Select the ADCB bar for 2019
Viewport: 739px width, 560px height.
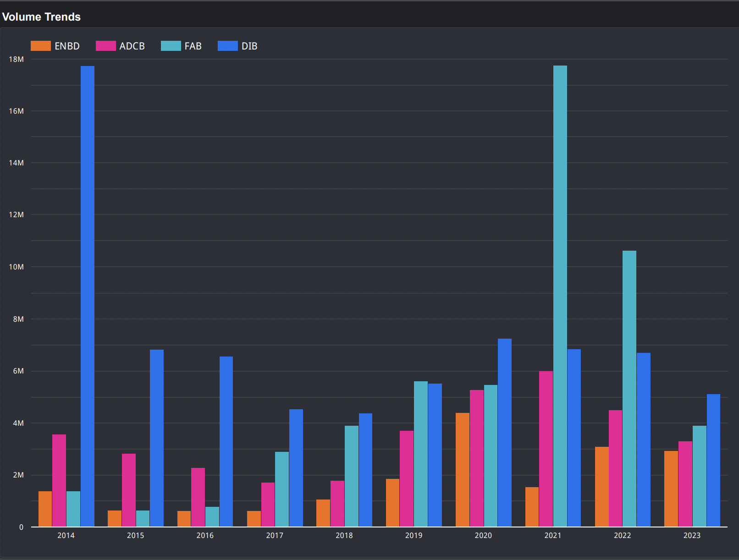coord(407,478)
